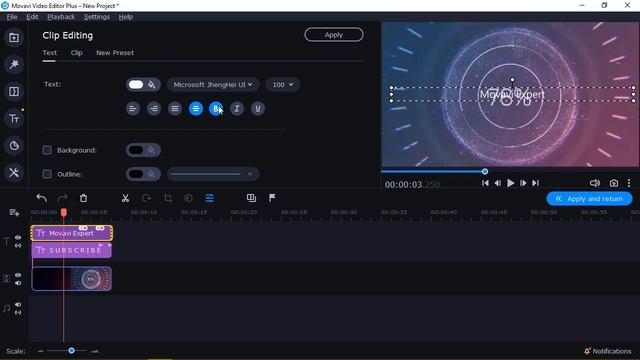The width and height of the screenshot is (640, 360).
Task: Align text to the right
Action: (154, 109)
